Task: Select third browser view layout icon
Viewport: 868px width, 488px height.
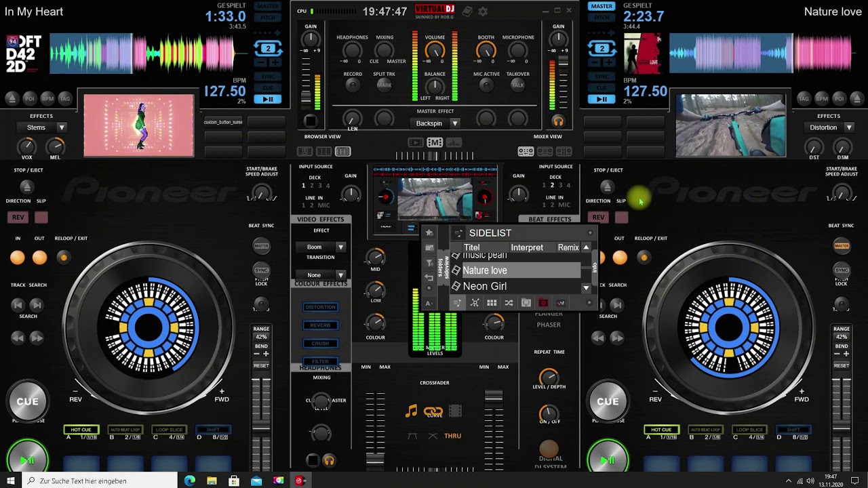Action: point(343,151)
